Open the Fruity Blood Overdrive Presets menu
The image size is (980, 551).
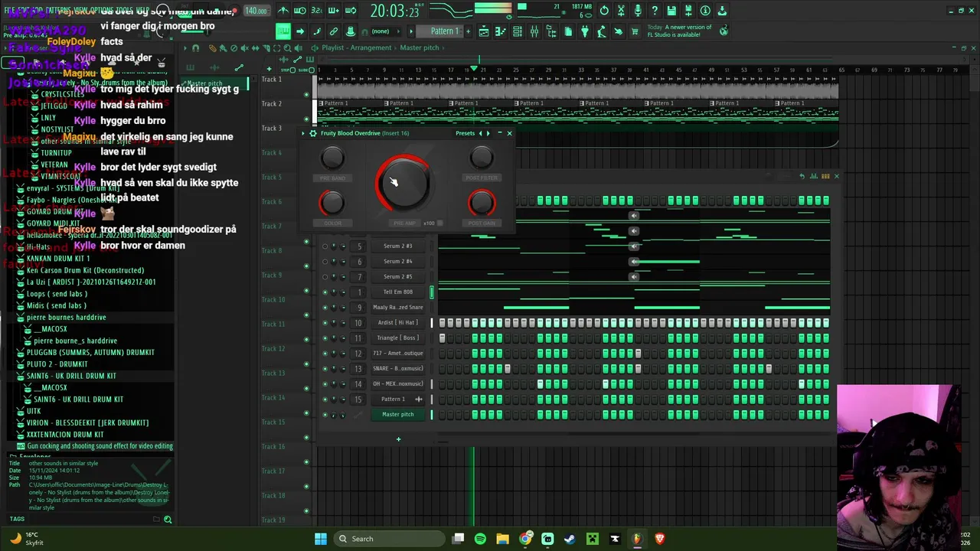tap(465, 133)
